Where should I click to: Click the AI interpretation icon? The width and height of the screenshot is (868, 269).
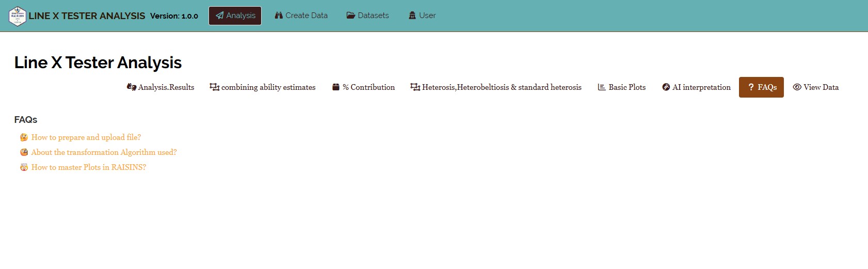click(666, 87)
